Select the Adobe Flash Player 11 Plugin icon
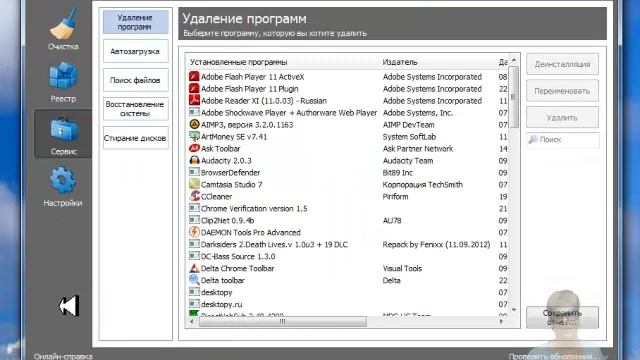640x360 pixels. (194, 88)
